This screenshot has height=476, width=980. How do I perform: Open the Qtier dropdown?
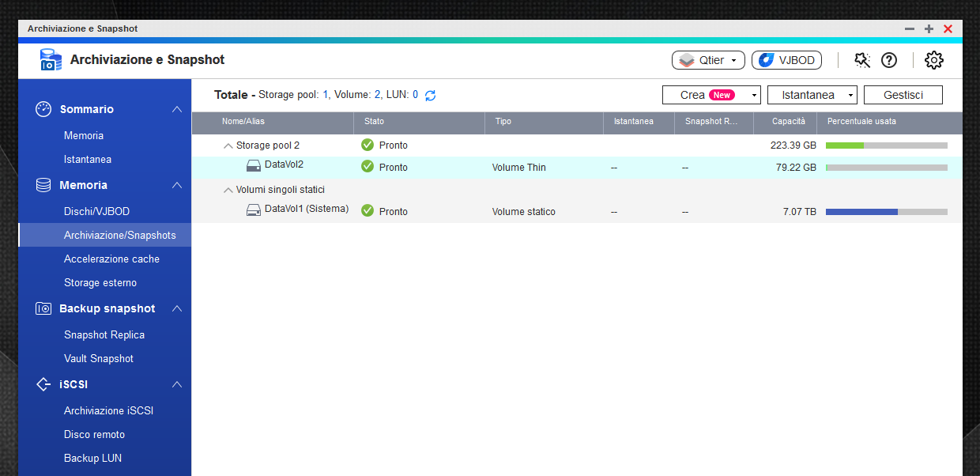708,60
